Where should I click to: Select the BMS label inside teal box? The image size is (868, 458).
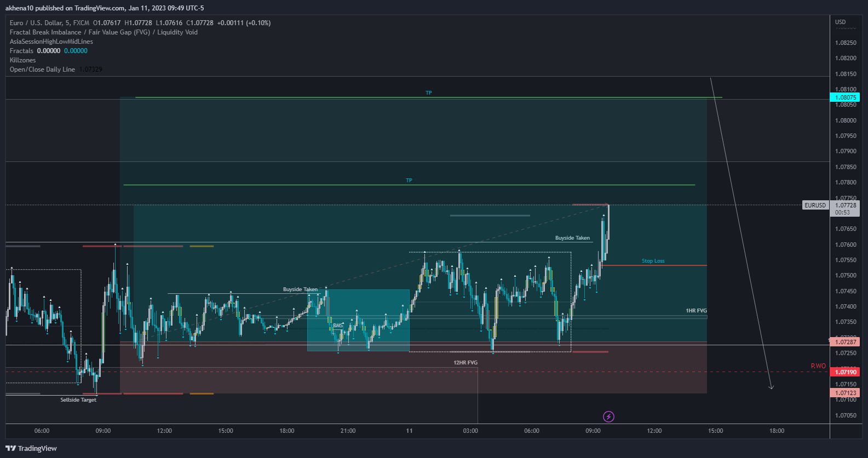click(x=338, y=326)
